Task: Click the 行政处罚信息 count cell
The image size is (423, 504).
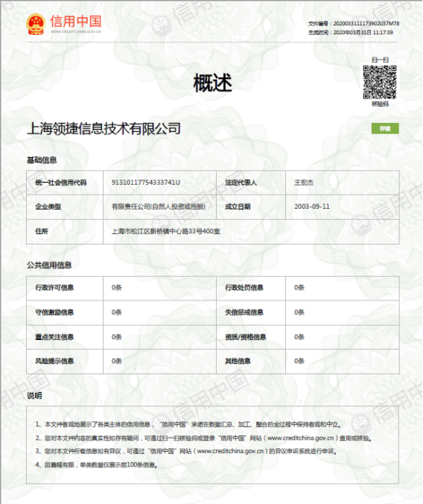Action: pos(343,288)
